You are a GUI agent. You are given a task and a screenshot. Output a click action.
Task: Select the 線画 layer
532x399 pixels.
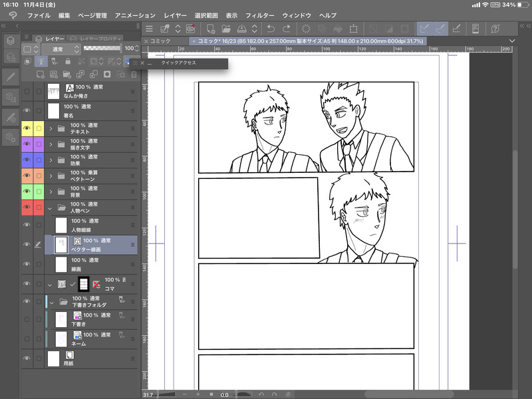click(x=91, y=264)
